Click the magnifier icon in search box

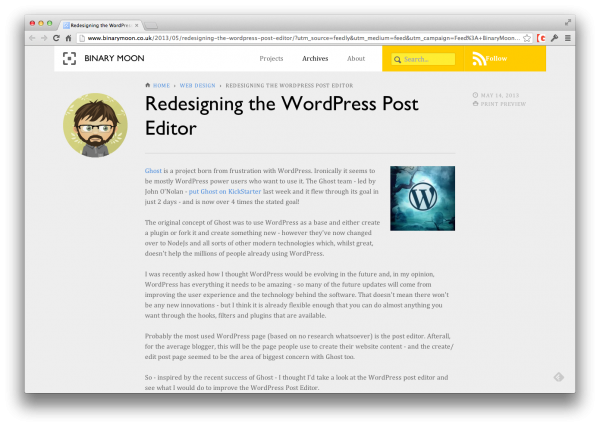(x=398, y=59)
